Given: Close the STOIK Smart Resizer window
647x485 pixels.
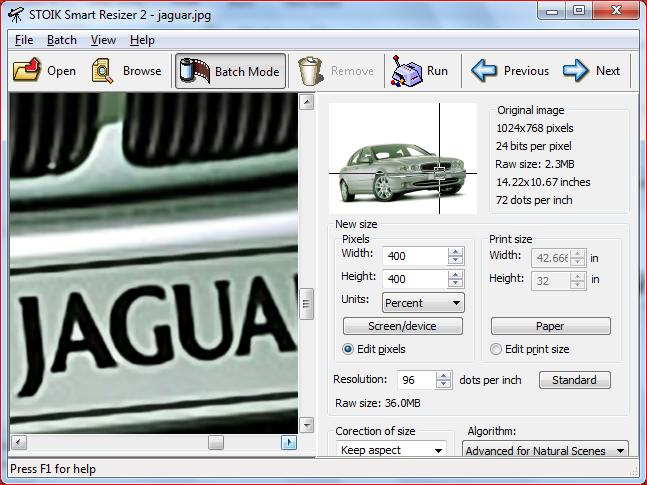Looking at the screenshot, I should [x=616, y=10].
